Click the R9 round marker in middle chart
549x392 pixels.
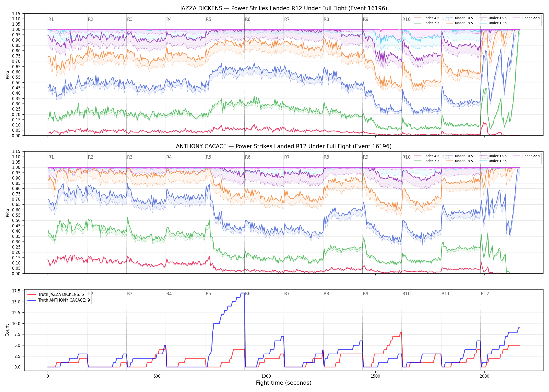365,157
